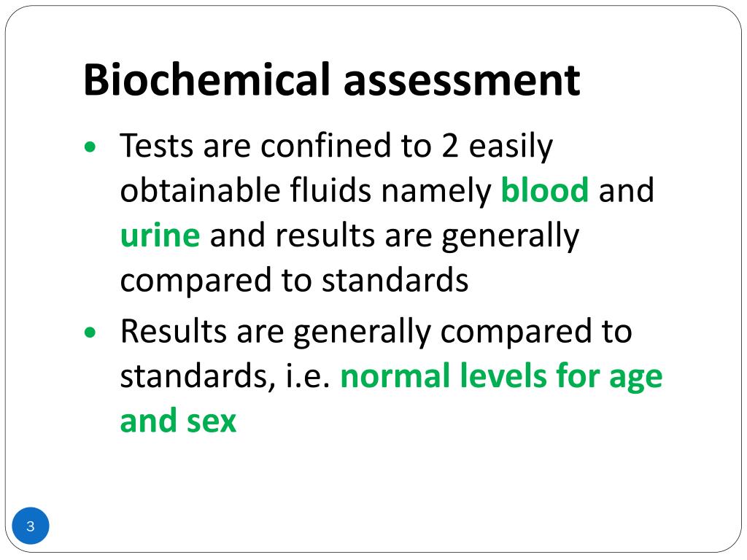The image size is (747, 560).
Task: Click the words obtainable fluids namely
Action: 306,190
